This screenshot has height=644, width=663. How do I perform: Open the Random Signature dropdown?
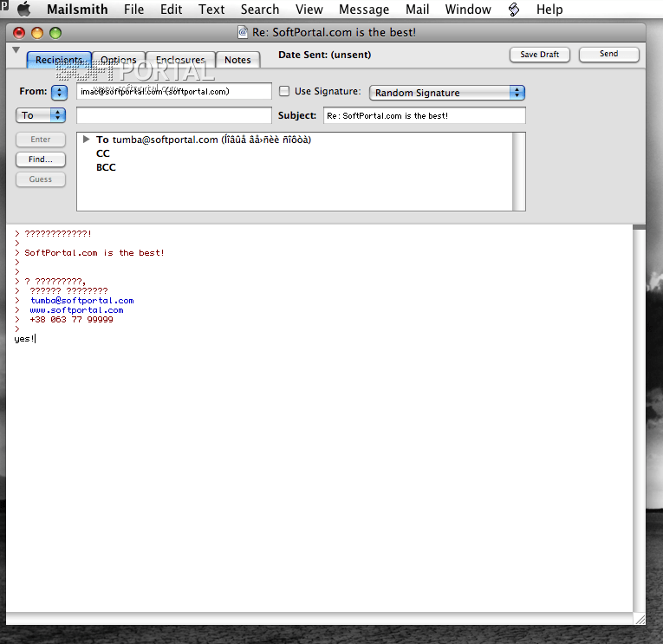point(447,93)
